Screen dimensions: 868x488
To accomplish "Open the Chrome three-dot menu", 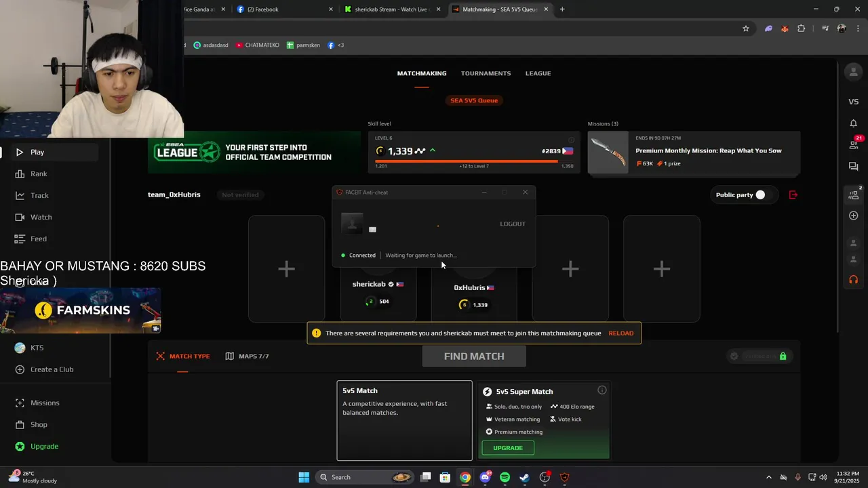I will pos(856,28).
